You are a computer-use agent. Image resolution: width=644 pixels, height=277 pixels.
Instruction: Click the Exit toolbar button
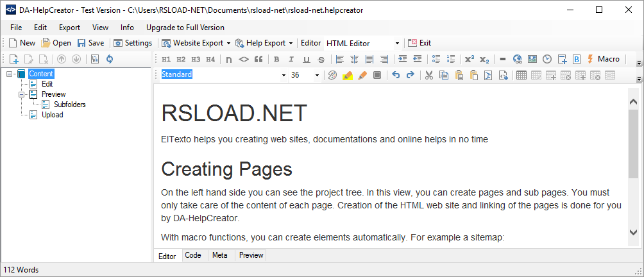click(x=419, y=43)
